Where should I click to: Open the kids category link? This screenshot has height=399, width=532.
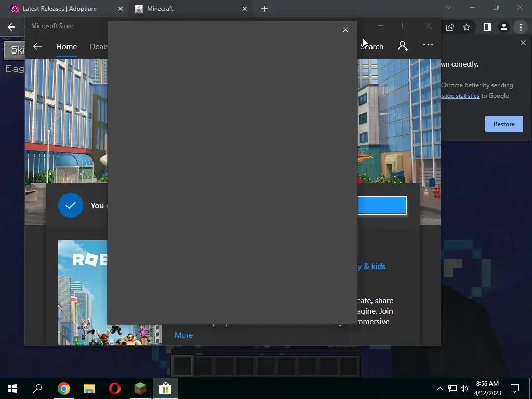371,267
